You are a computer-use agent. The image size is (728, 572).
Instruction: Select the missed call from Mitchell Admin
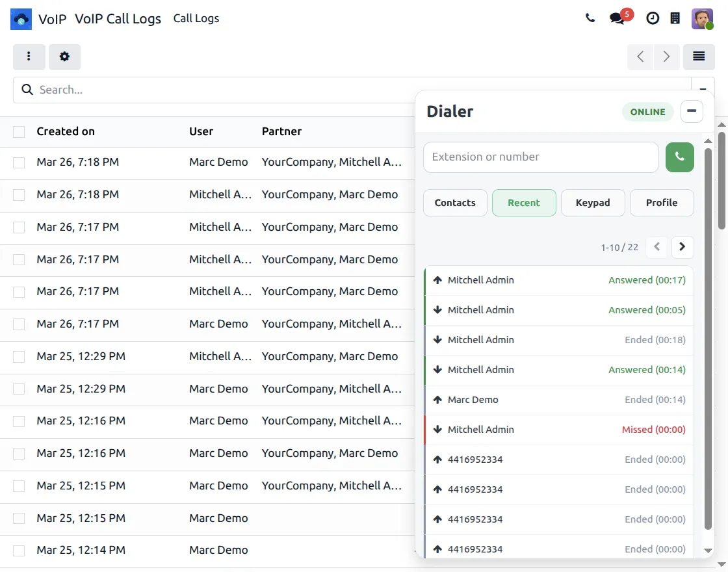click(x=559, y=430)
